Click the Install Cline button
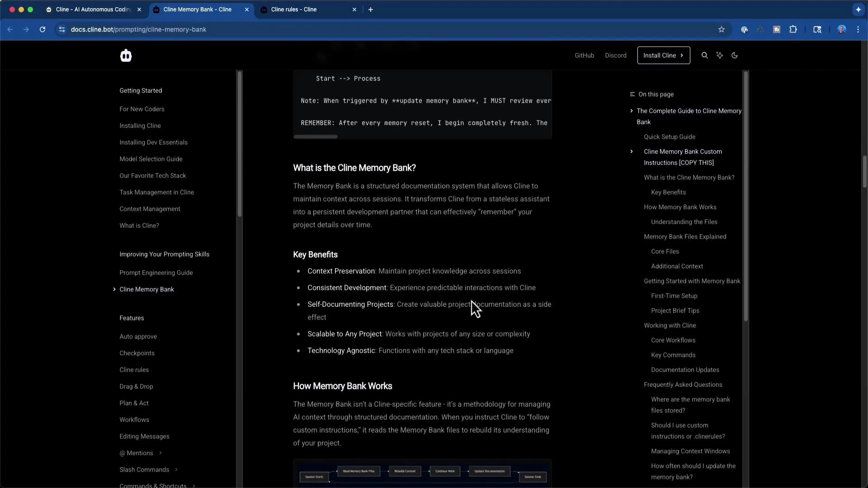The height and width of the screenshot is (488, 868). (663, 55)
